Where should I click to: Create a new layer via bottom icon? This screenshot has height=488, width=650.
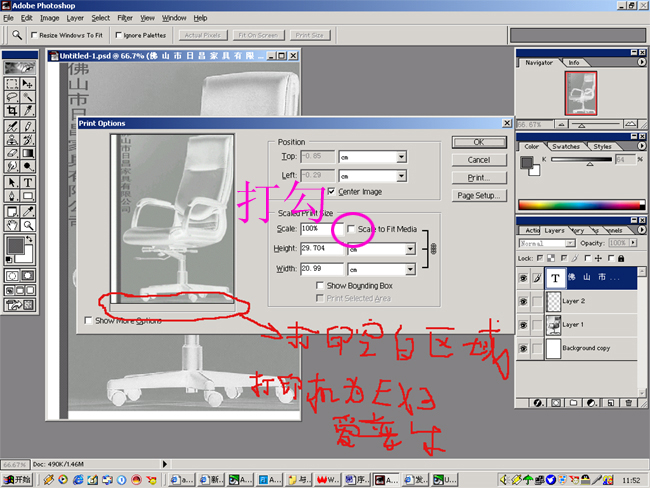[x=611, y=403]
